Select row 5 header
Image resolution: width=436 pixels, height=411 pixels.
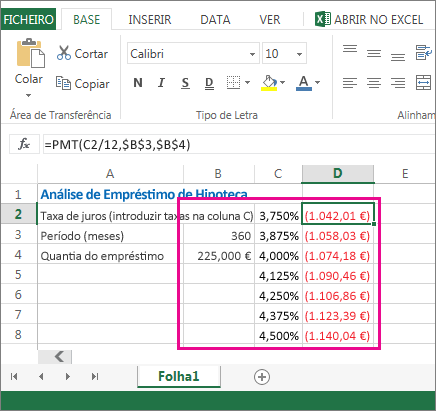pos(18,274)
